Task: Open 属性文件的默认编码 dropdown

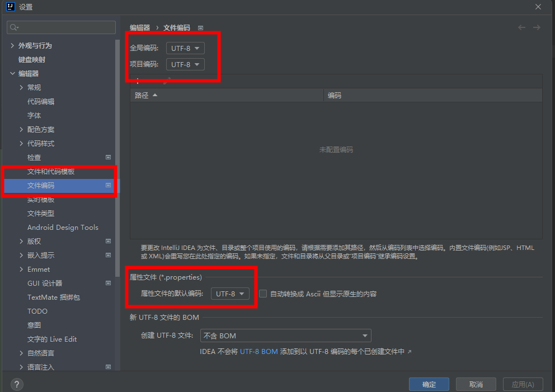Action: [x=230, y=294]
